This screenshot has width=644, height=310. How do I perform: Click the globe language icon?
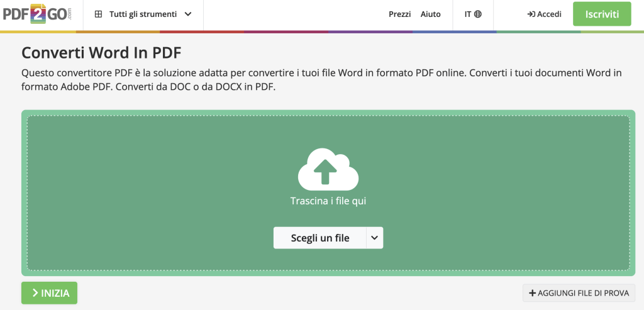(x=478, y=14)
